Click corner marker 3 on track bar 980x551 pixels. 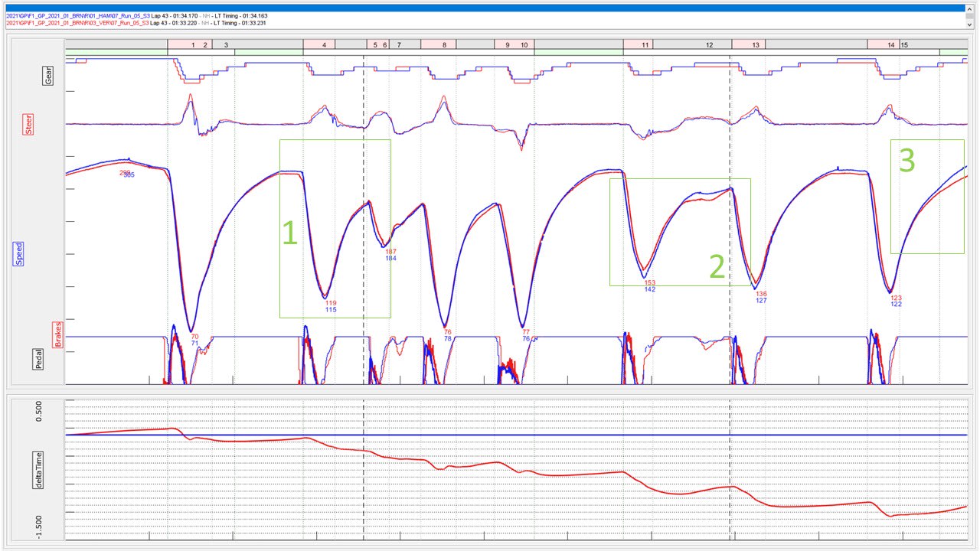[225, 45]
